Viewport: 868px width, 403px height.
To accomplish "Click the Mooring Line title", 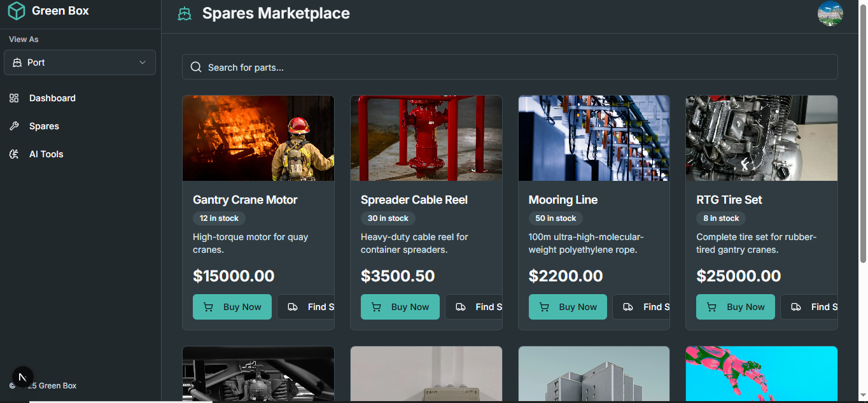I will pyautogui.click(x=563, y=200).
